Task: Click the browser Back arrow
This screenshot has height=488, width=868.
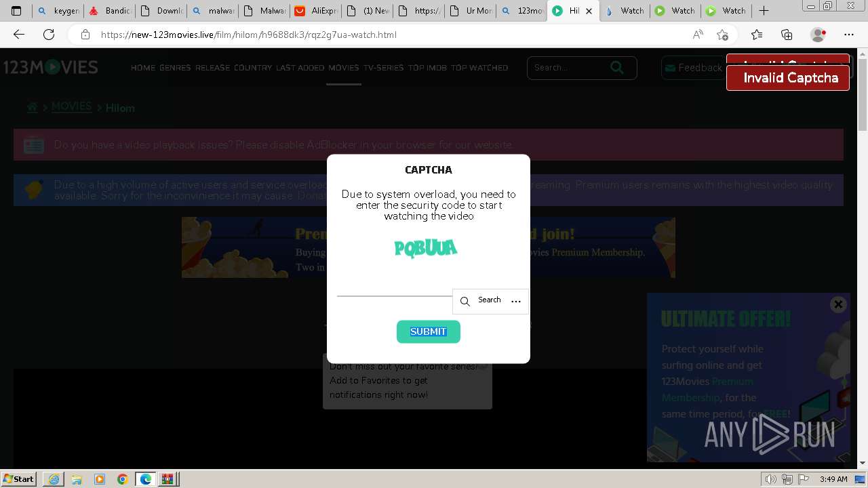Action: point(19,35)
